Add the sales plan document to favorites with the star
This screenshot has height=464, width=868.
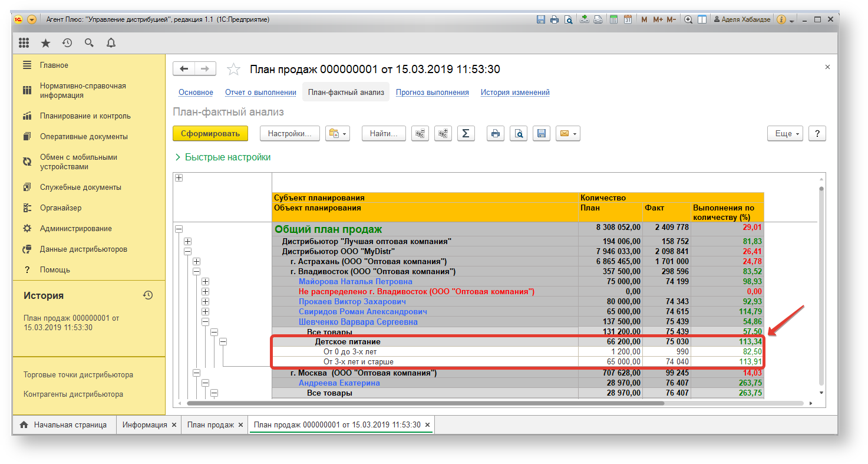pyautogui.click(x=233, y=70)
